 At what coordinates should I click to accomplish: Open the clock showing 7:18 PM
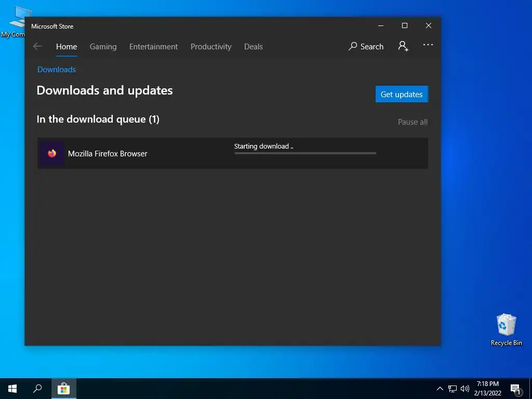point(487,389)
